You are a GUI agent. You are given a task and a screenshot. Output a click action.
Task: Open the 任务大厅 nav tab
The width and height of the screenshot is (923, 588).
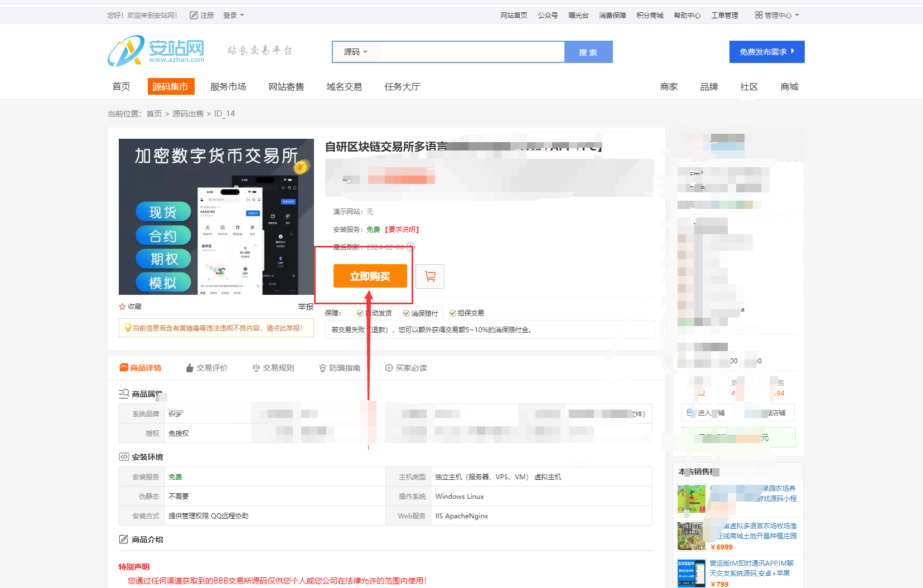[402, 86]
